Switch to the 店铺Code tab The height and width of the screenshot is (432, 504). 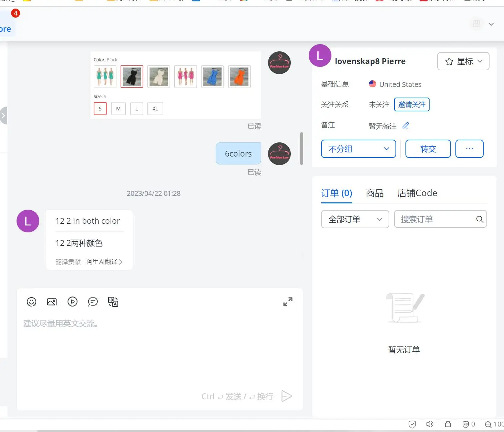417,193
